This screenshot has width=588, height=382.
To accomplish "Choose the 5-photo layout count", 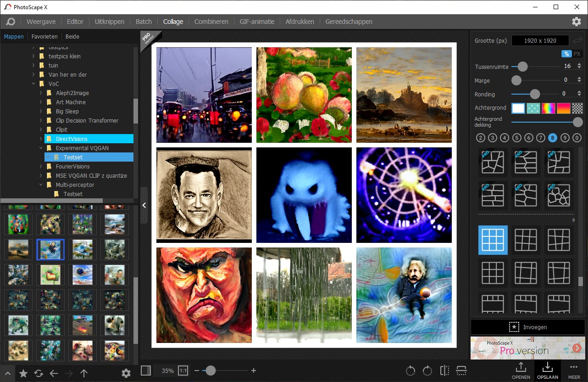I will pos(517,138).
